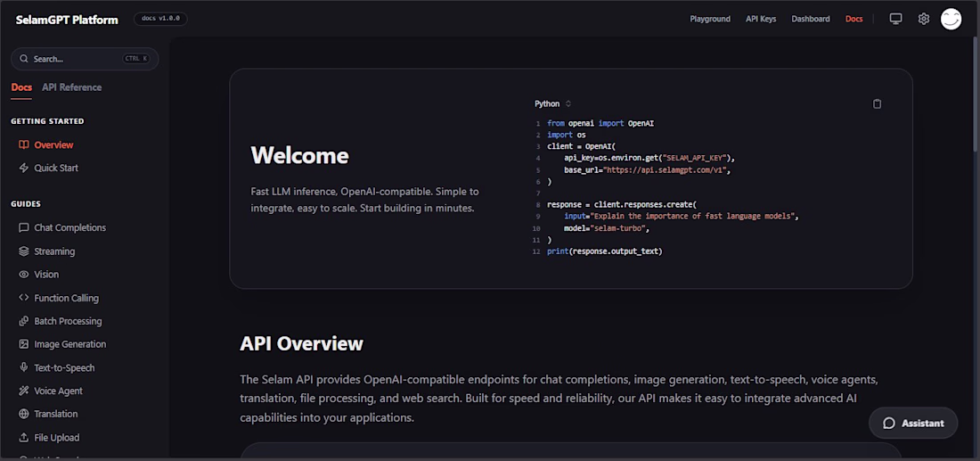Click the model="selam-turbo" code line
This screenshot has height=461, width=980.
(607, 228)
